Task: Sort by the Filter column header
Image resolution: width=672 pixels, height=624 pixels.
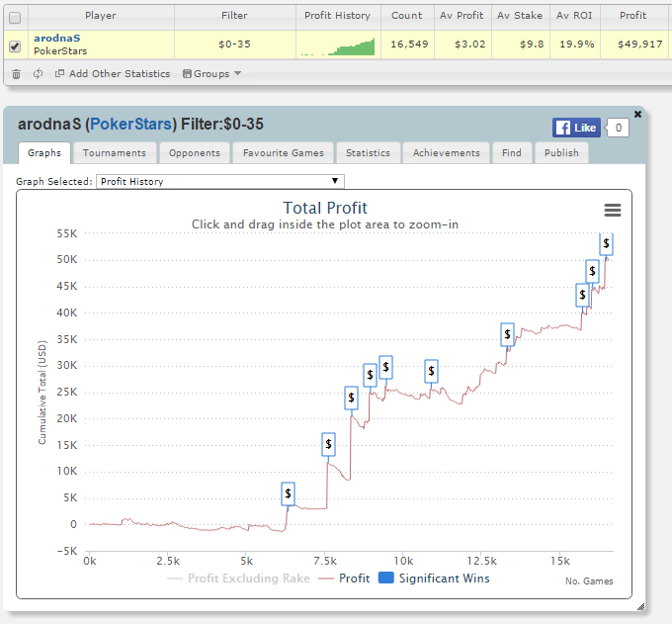Action: 234,16
